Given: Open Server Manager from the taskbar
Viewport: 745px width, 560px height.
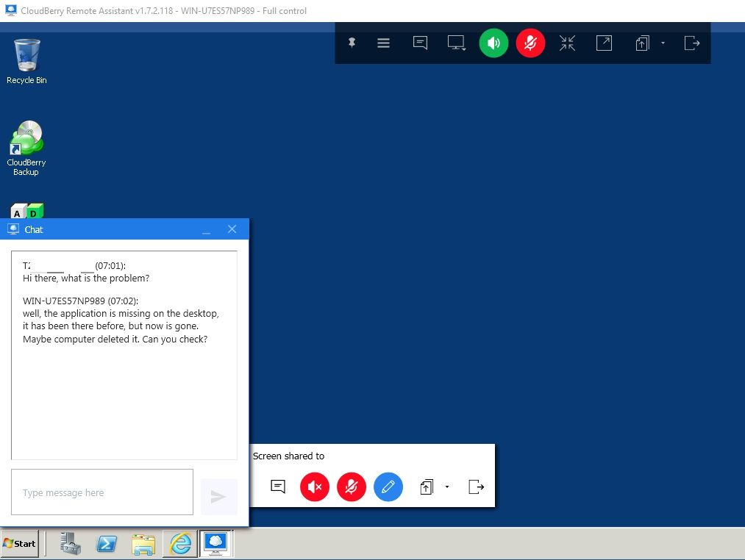Looking at the screenshot, I should coord(71,543).
